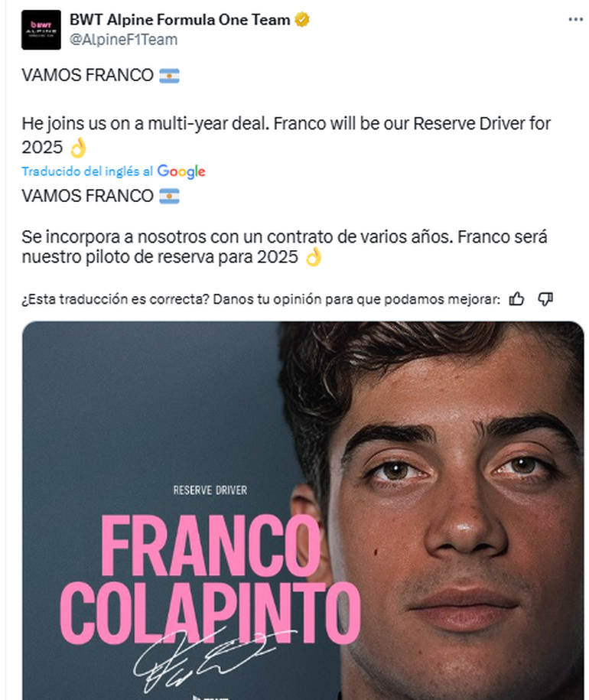
Task: Click the OK hand emoji in Spanish translation
Action: (x=314, y=257)
